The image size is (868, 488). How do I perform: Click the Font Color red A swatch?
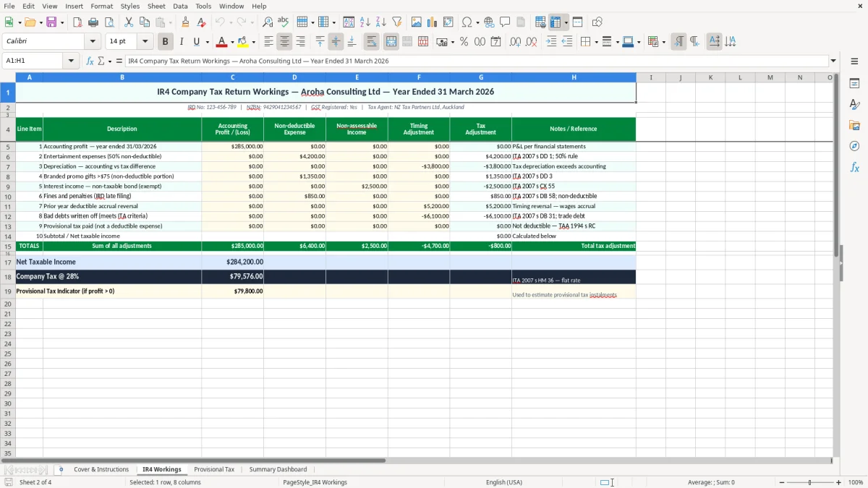(222, 42)
